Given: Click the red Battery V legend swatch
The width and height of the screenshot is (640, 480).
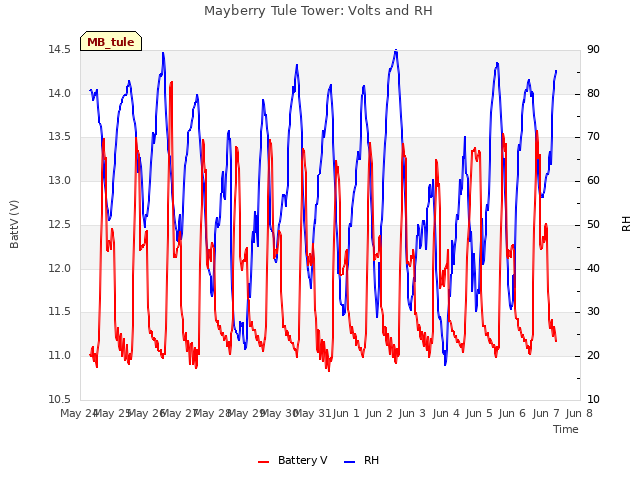Looking at the screenshot, I should coord(264,461).
